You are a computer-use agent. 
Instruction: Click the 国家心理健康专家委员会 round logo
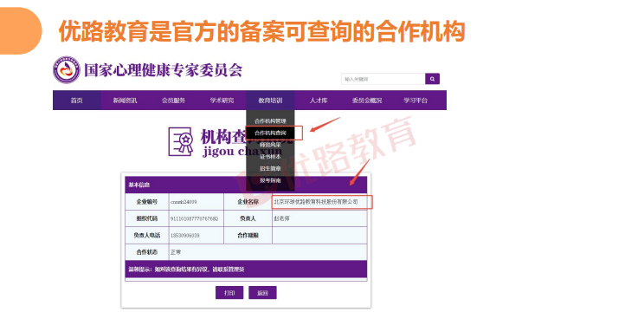click(66, 70)
